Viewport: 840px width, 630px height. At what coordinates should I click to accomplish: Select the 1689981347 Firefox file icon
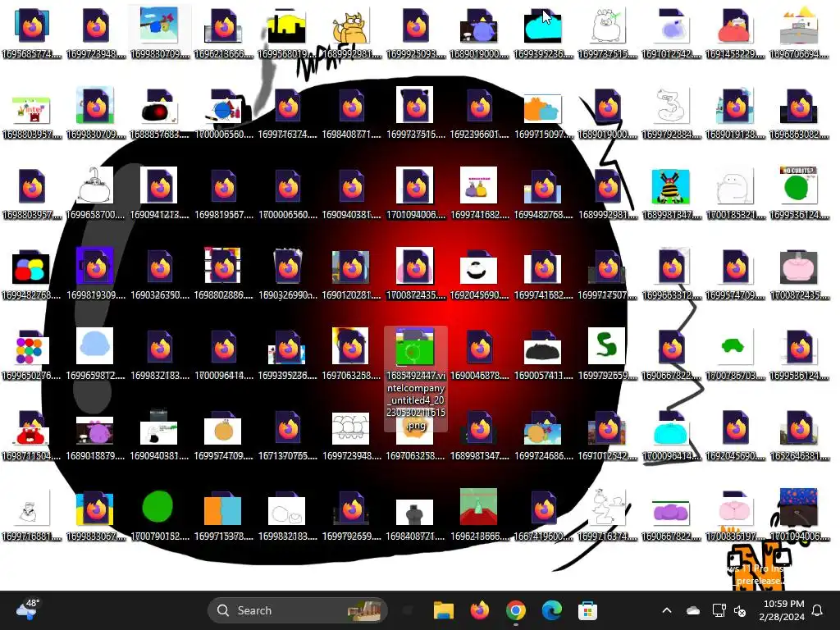point(479,435)
